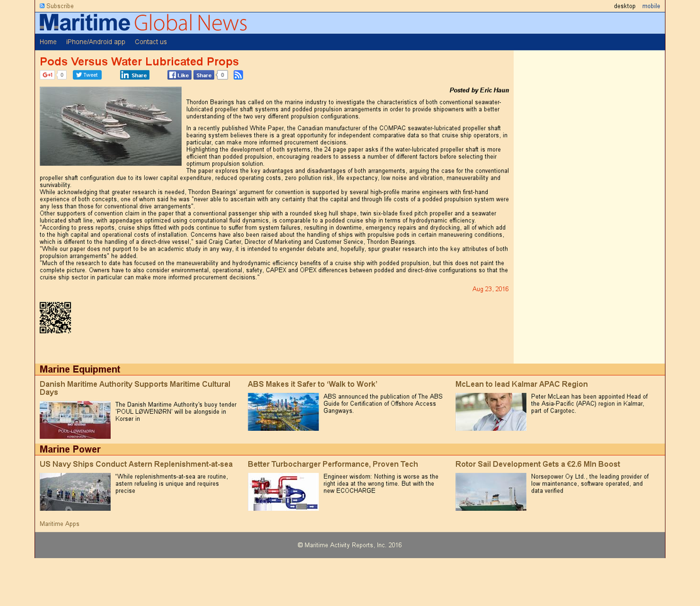
Task: Switch to desktop view
Action: click(624, 6)
